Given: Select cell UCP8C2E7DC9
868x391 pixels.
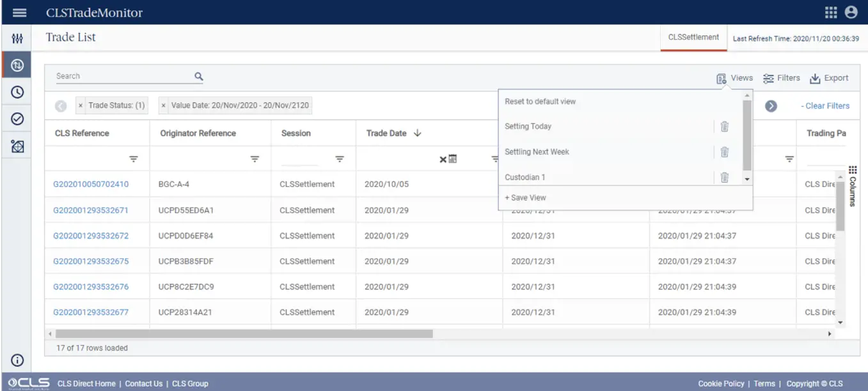Looking at the screenshot, I should point(186,287).
